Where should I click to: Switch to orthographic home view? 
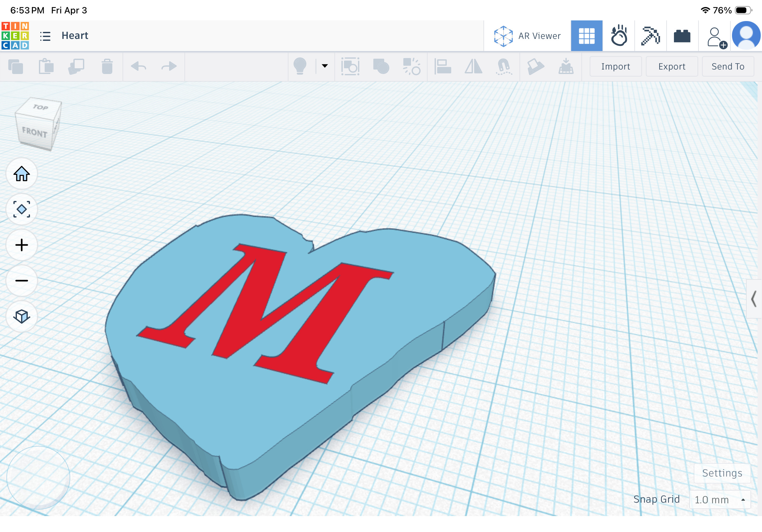pyautogui.click(x=21, y=174)
